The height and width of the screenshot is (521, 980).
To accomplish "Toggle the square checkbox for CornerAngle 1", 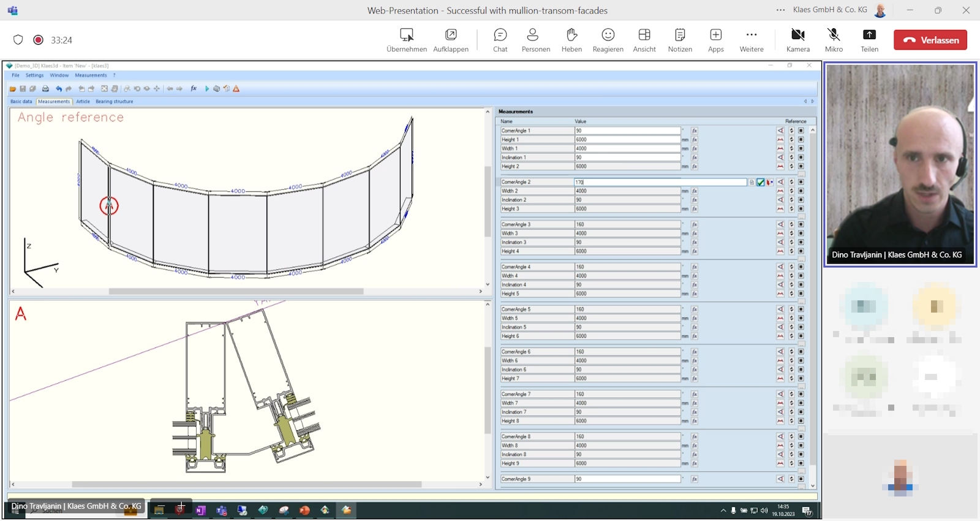I will 801,131.
